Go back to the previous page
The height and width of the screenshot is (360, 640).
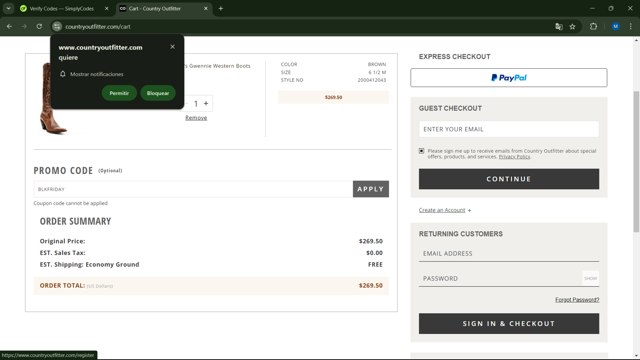click(9, 27)
